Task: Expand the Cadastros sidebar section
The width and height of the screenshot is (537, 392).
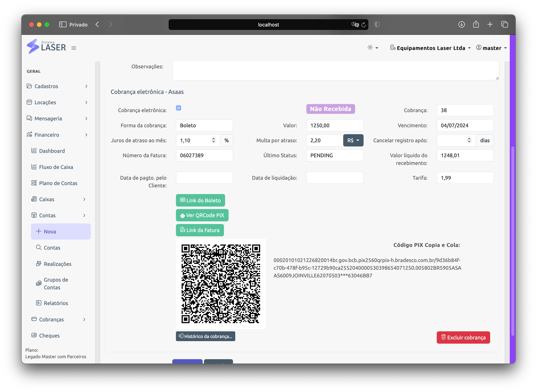Action: pyautogui.click(x=57, y=86)
